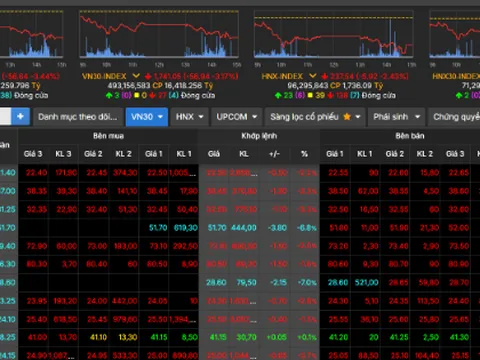Sort by KL 1 under Bên mua
The width and height of the screenshot is (480, 360).
point(184,154)
